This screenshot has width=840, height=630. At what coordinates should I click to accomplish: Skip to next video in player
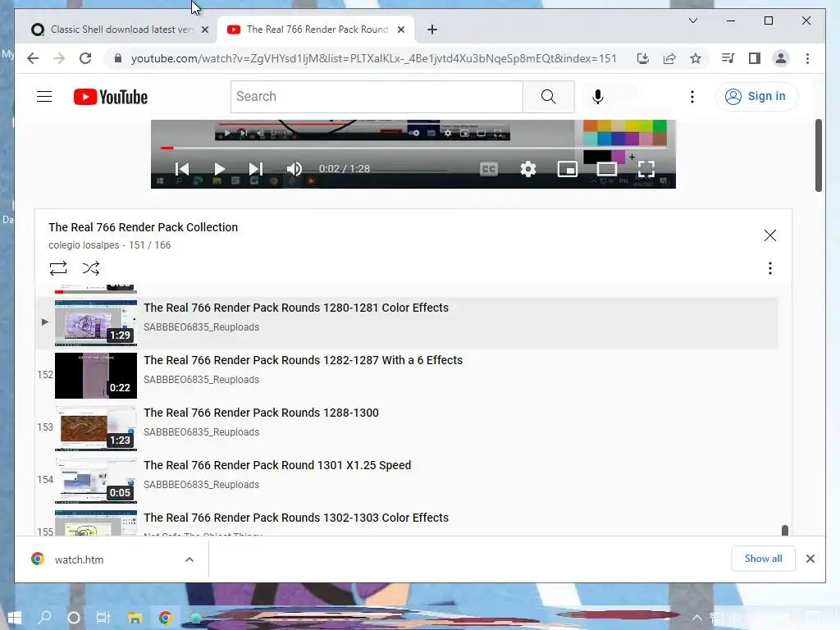coord(256,169)
